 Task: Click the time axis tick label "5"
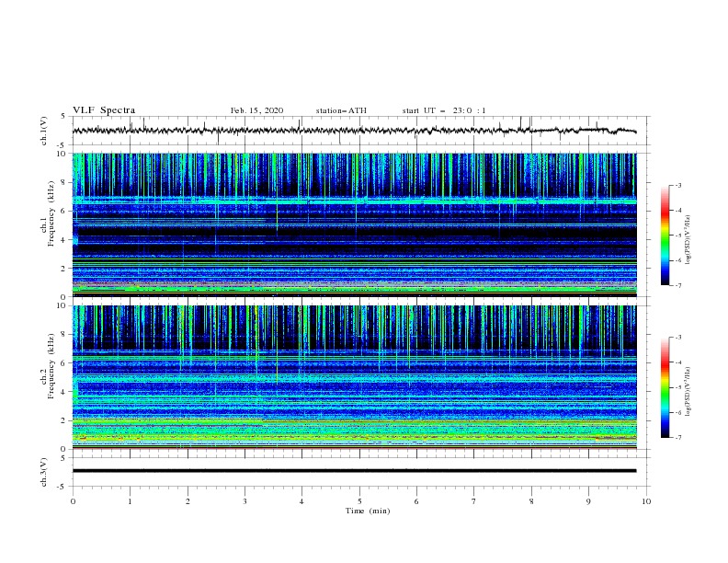click(359, 501)
